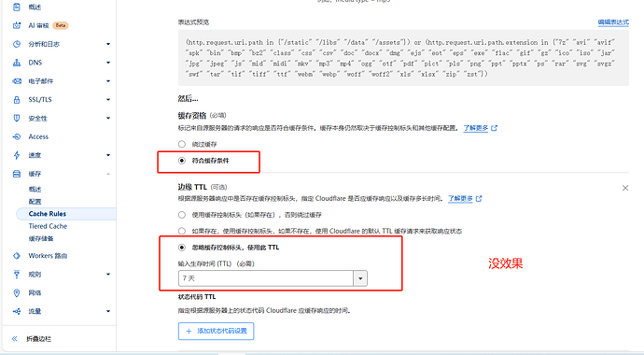Select ignore cache-control header use this TTL radio
644x355 pixels.
pos(182,248)
